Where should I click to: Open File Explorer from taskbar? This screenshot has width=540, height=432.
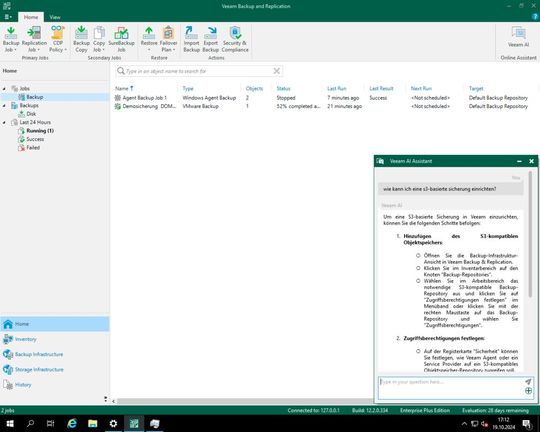(x=92, y=423)
